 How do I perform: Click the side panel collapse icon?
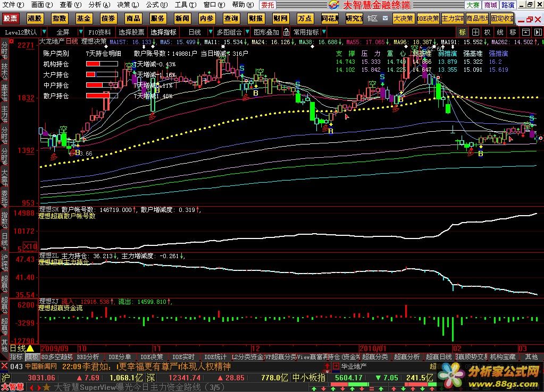[x=538, y=32]
